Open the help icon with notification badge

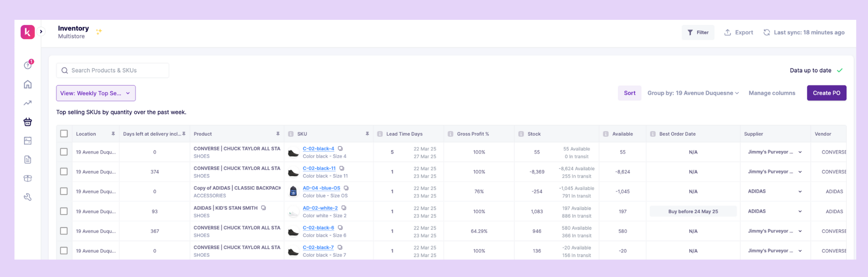coord(28,65)
